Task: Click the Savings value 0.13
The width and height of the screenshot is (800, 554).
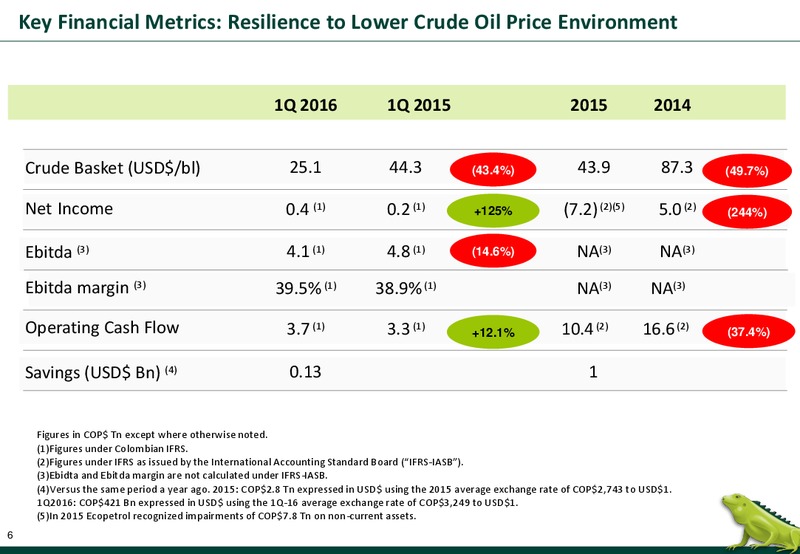Action: pyautogui.click(x=305, y=372)
